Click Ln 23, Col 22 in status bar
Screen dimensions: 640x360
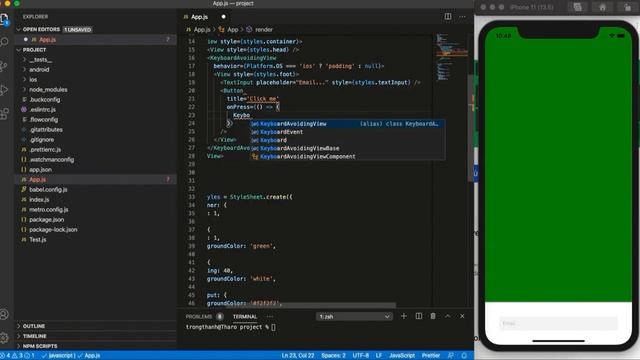click(x=298, y=356)
